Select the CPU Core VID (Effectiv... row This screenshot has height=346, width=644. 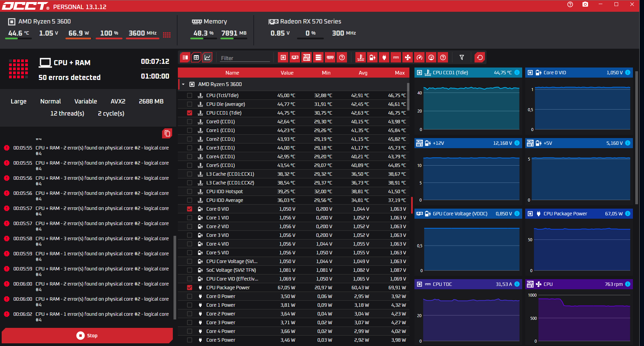294,279
